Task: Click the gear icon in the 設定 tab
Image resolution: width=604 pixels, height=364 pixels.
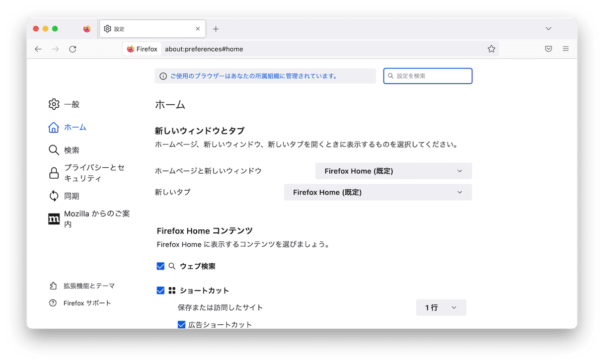Action: pos(108,29)
